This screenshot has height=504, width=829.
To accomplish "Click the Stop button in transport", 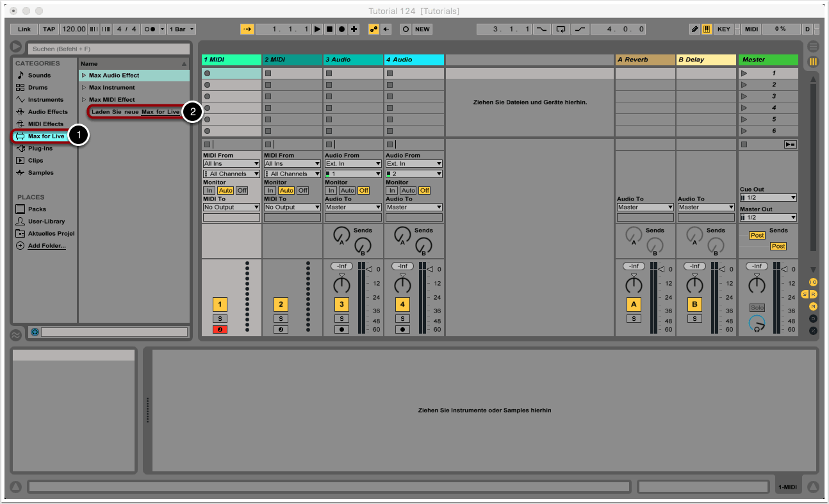I will [329, 29].
